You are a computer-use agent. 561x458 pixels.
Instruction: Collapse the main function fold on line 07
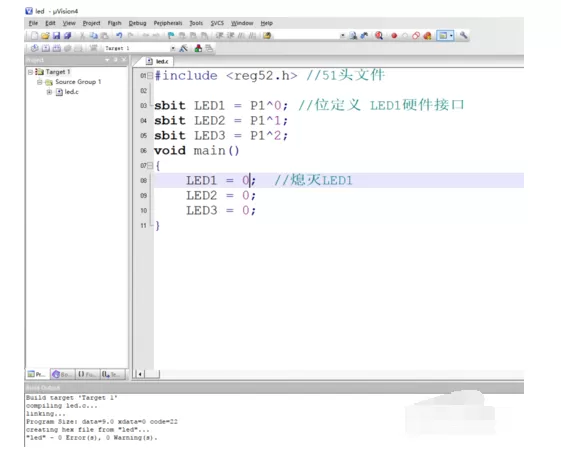pyautogui.click(x=150, y=165)
